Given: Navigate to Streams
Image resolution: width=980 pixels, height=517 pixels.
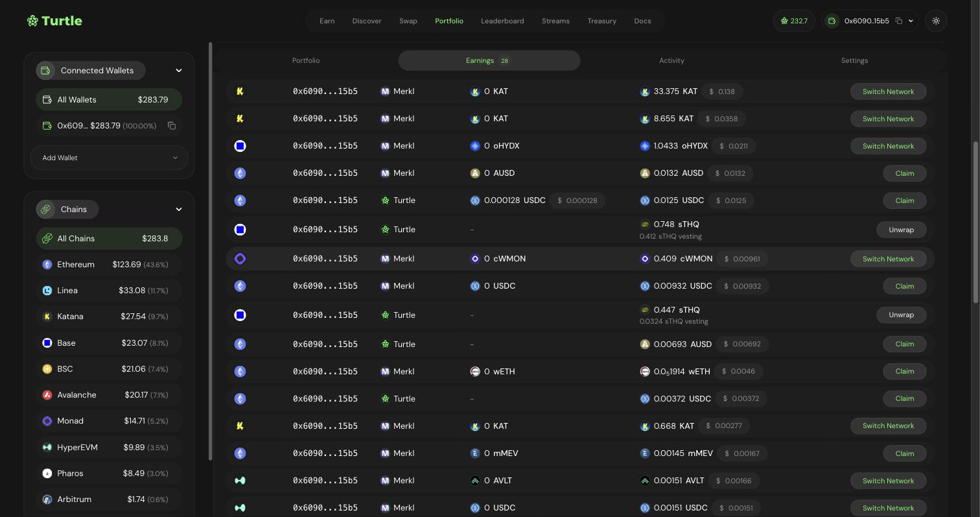Looking at the screenshot, I should [x=555, y=21].
